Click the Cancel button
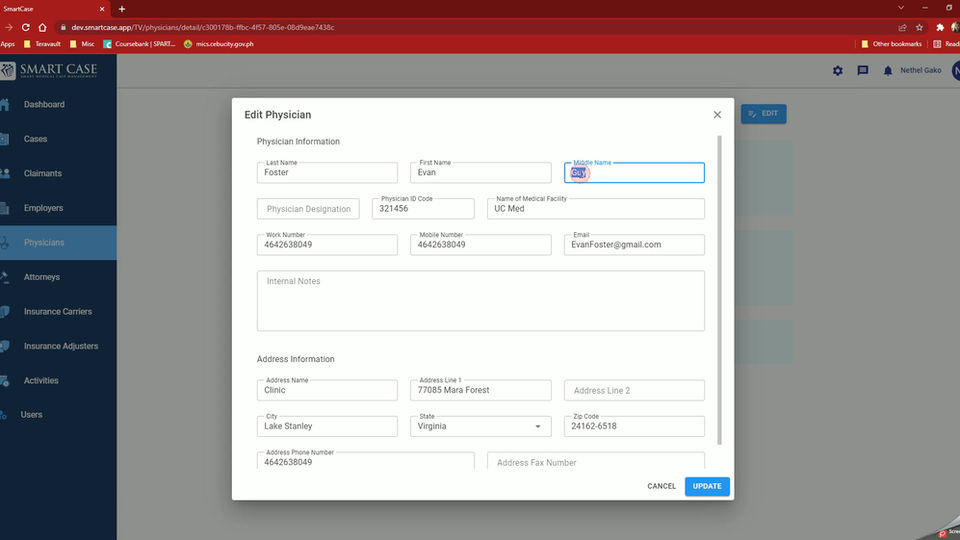960x540 pixels. click(661, 486)
